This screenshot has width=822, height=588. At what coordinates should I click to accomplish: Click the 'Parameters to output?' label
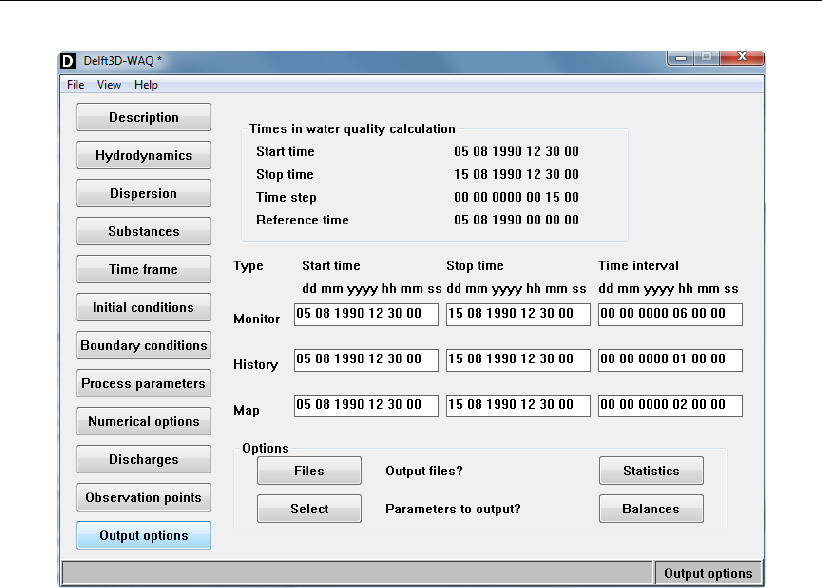tap(453, 509)
